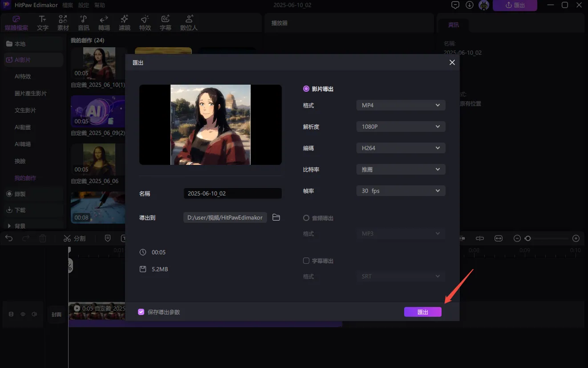Click the download icon in title bar

click(470, 5)
